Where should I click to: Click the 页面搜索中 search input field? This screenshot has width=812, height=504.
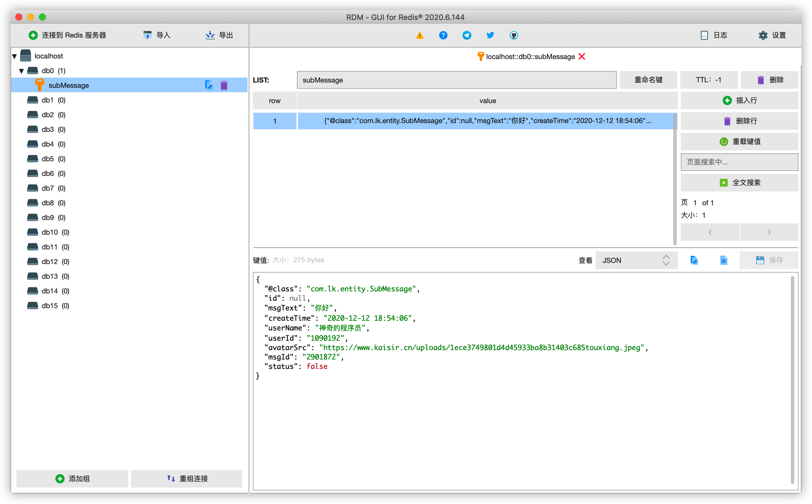(x=739, y=162)
